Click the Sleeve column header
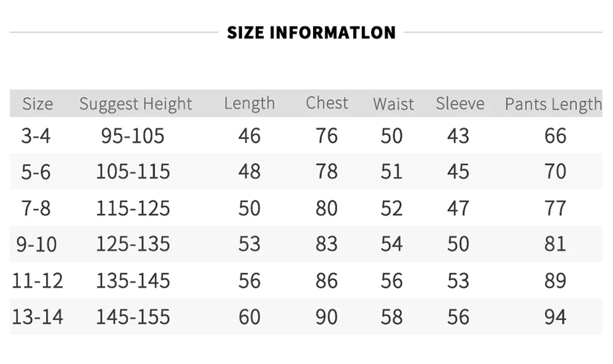 [x=460, y=103]
